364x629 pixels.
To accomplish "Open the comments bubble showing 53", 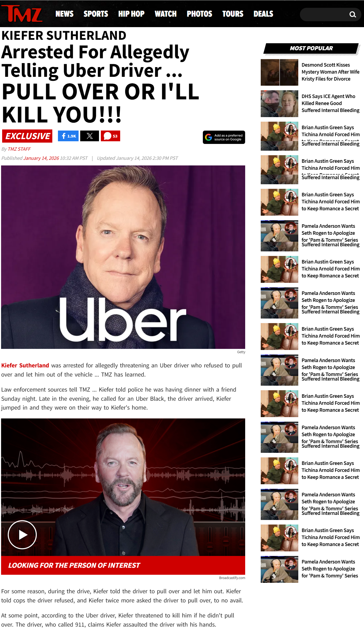I will (x=111, y=136).
